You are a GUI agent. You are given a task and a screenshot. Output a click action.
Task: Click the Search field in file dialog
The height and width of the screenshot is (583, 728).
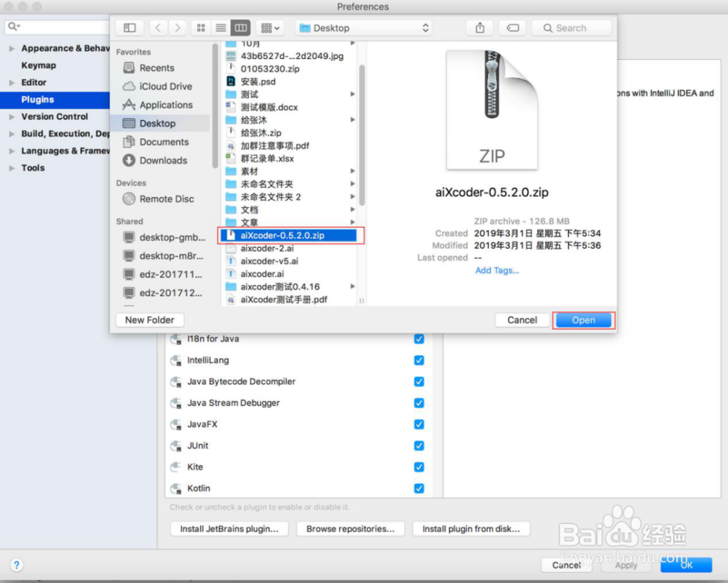click(x=571, y=28)
